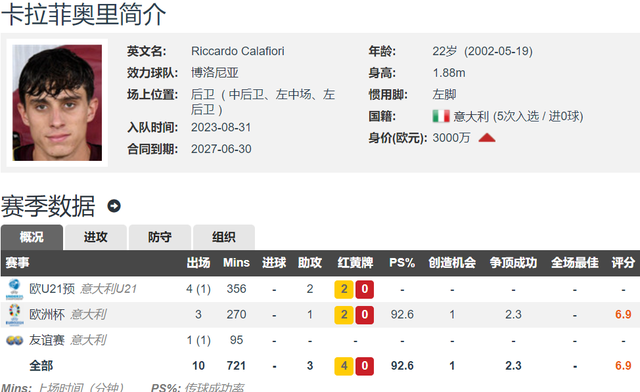Open Calafiori's player photo
The image size is (640, 392).
click(x=57, y=103)
